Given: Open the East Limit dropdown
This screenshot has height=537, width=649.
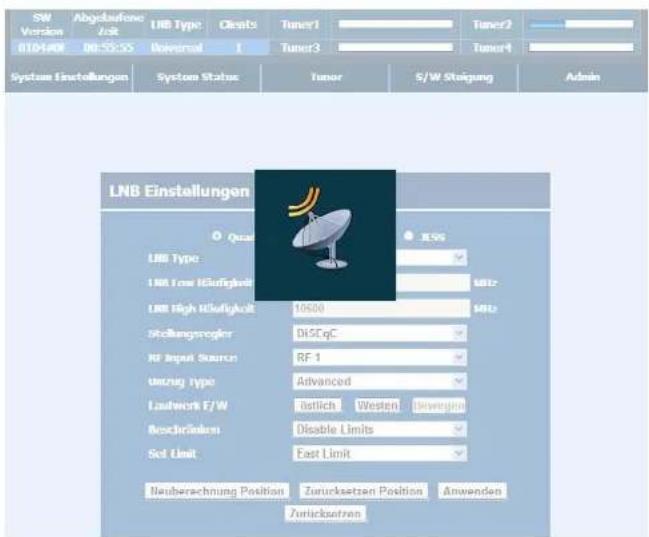Looking at the screenshot, I should pyautogui.click(x=380, y=453).
